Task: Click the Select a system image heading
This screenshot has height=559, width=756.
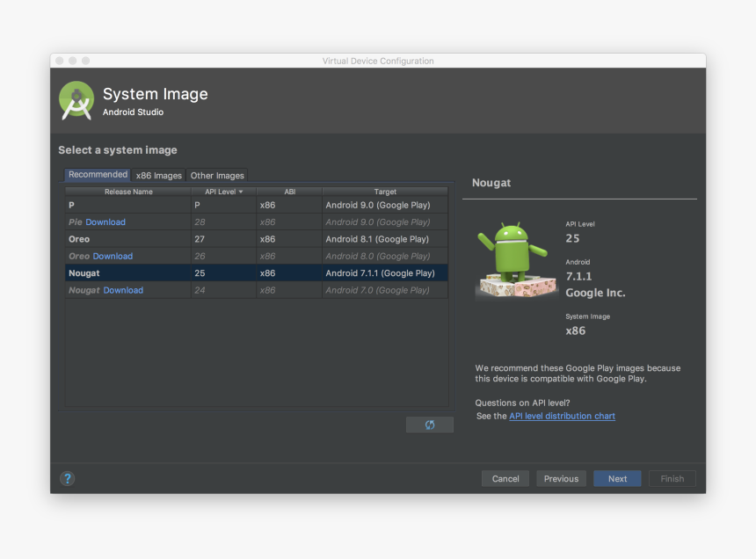Action: click(118, 150)
